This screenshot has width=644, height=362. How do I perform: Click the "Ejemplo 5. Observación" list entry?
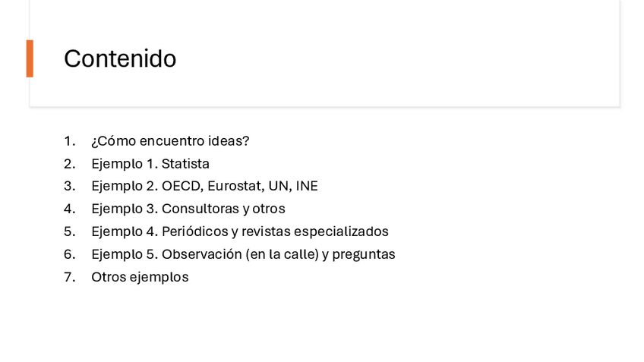point(243,254)
